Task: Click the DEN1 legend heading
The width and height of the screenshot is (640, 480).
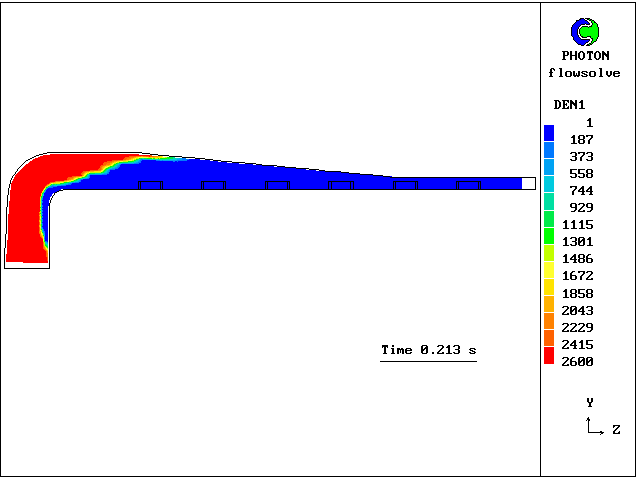Action: [569, 105]
